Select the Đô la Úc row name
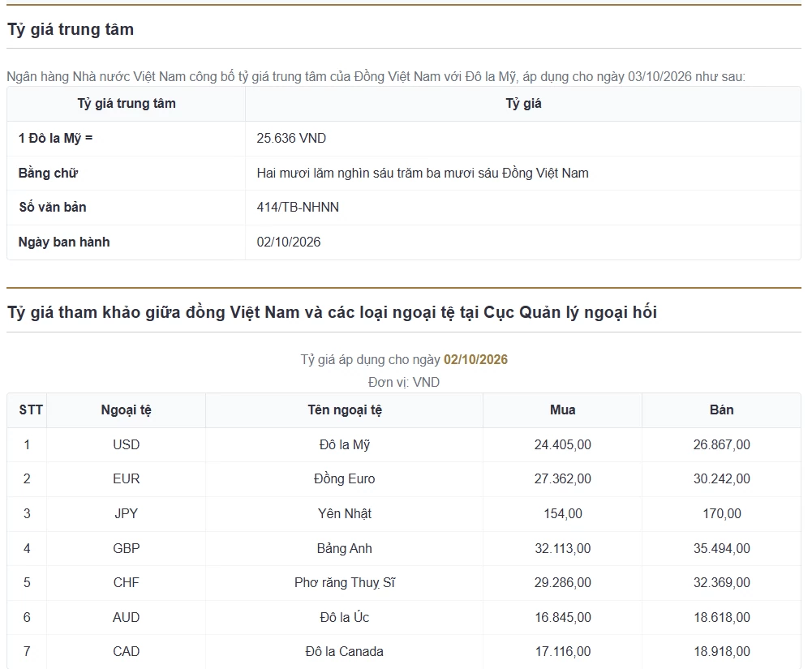The width and height of the screenshot is (812, 669). click(x=345, y=617)
